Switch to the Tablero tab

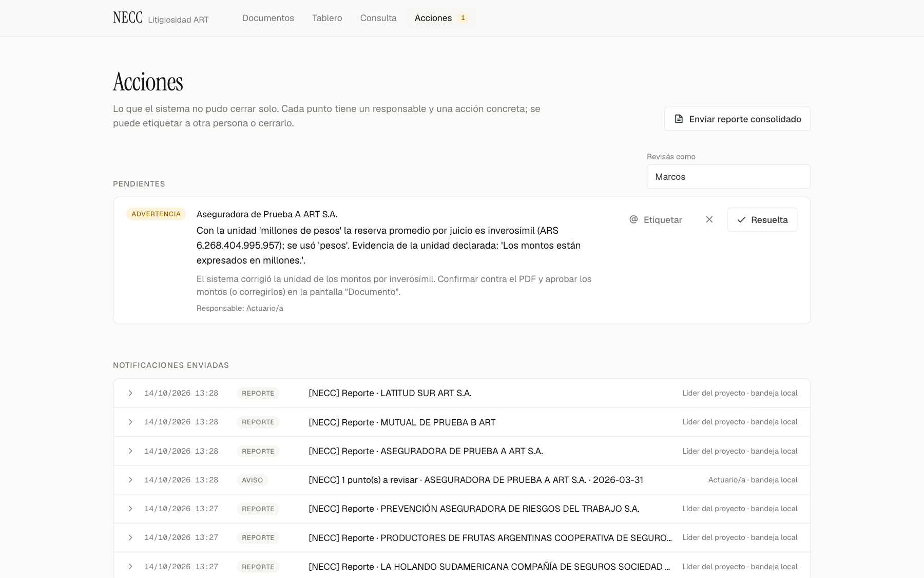click(x=327, y=18)
